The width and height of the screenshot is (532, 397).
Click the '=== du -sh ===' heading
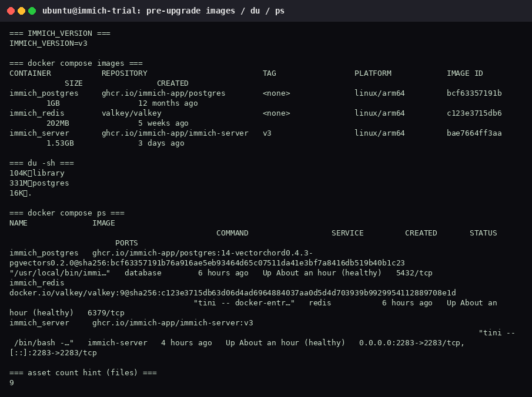[x=41, y=163]
